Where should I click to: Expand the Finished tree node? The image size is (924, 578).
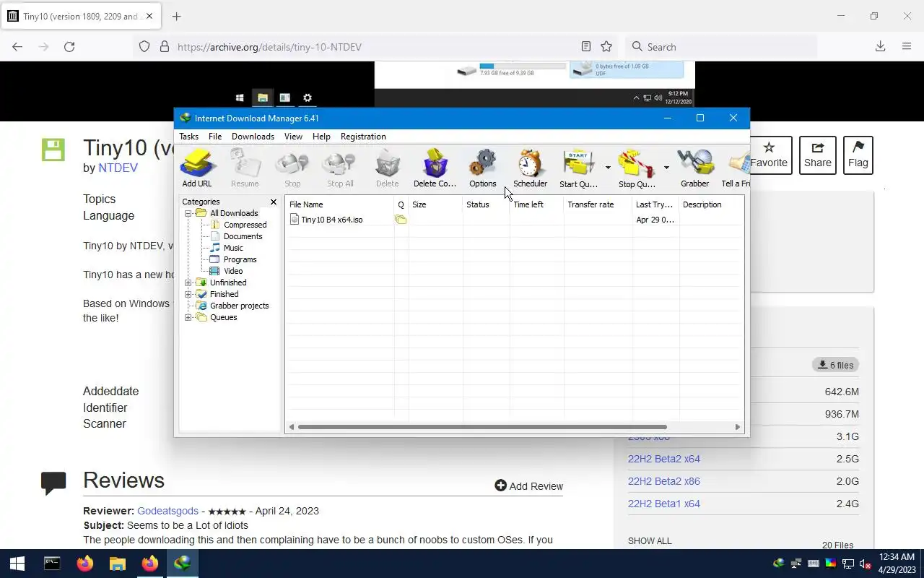(188, 294)
